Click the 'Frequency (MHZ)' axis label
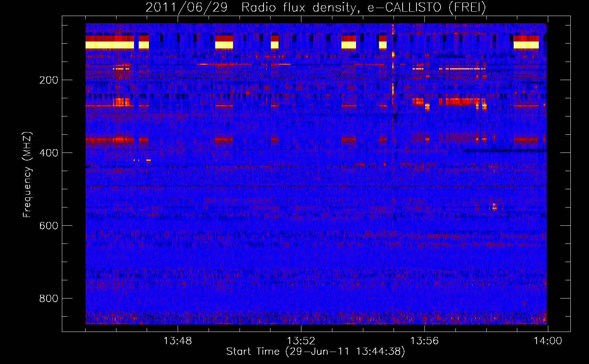589x364 pixels. [x=27, y=174]
